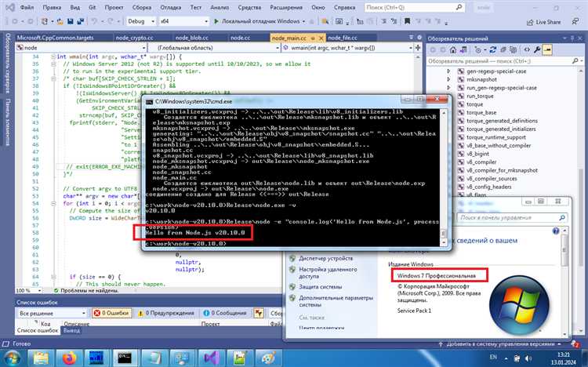Viewport: 588px width, 367px height.
Task: Click the cmd window vertical scrollbar
Action: pyautogui.click(x=443, y=173)
